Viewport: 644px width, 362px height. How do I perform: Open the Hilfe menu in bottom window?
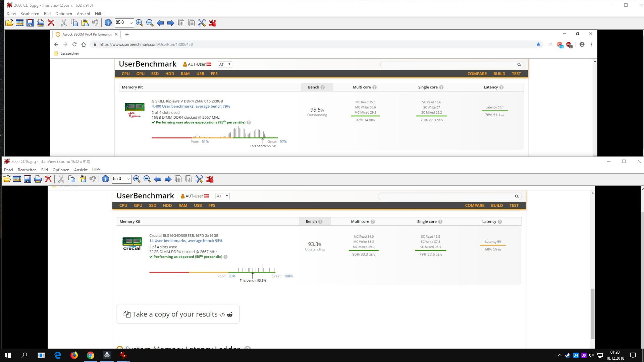click(97, 170)
